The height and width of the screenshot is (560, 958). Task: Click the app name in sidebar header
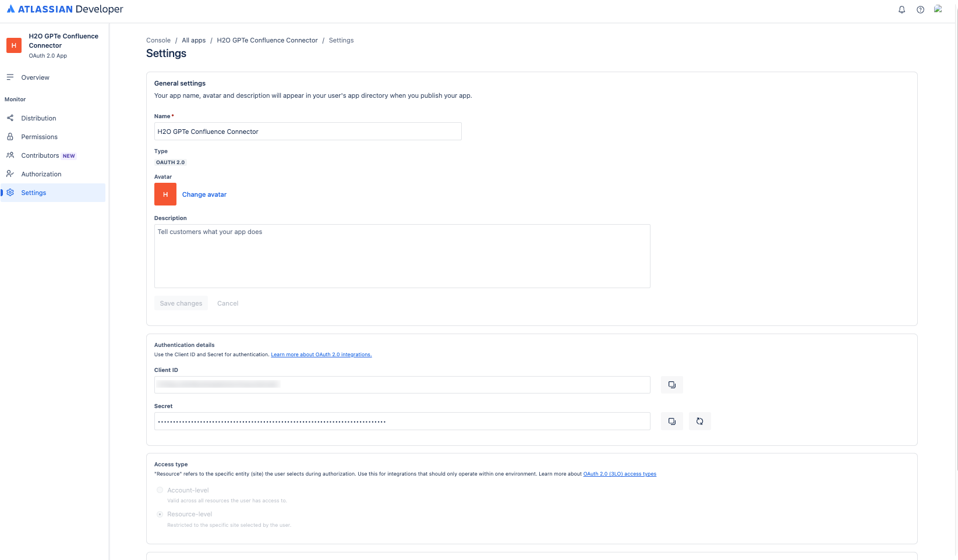(64, 41)
